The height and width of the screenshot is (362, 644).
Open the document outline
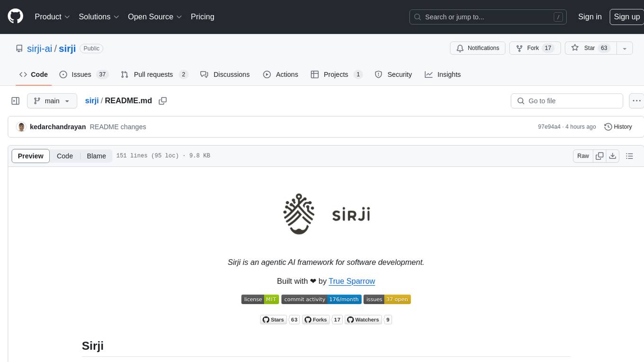(x=629, y=156)
